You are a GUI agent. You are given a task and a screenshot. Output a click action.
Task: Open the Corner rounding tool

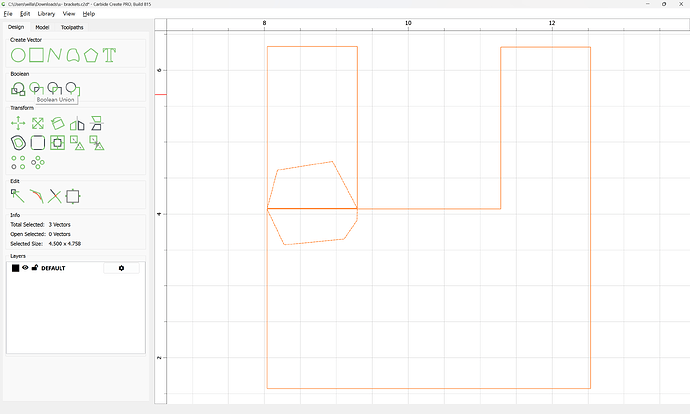(x=38, y=143)
